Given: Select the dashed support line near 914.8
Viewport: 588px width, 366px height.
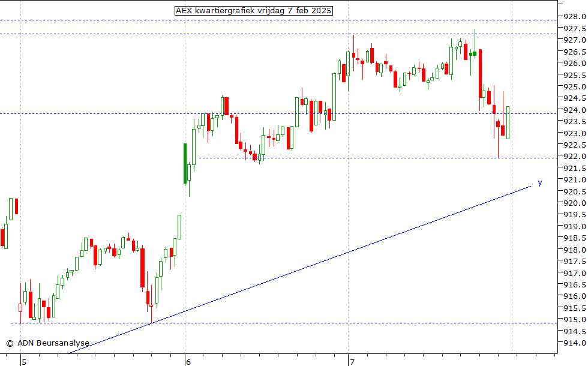Looking at the screenshot, I should (x=284, y=323).
